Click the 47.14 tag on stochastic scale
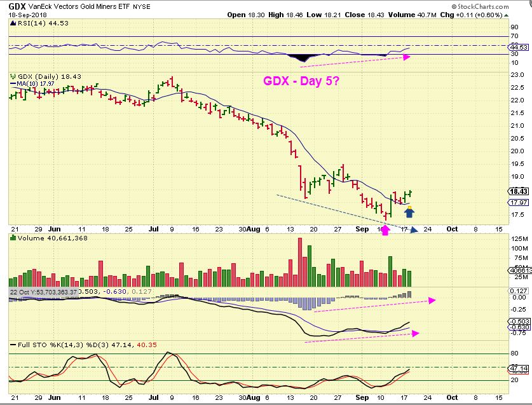Screen dimensions: 532x405 [x=519, y=368]
